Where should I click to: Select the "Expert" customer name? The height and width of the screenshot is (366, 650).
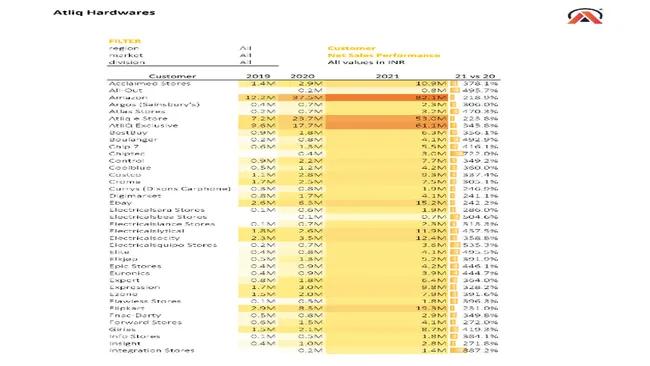point(124,281)
